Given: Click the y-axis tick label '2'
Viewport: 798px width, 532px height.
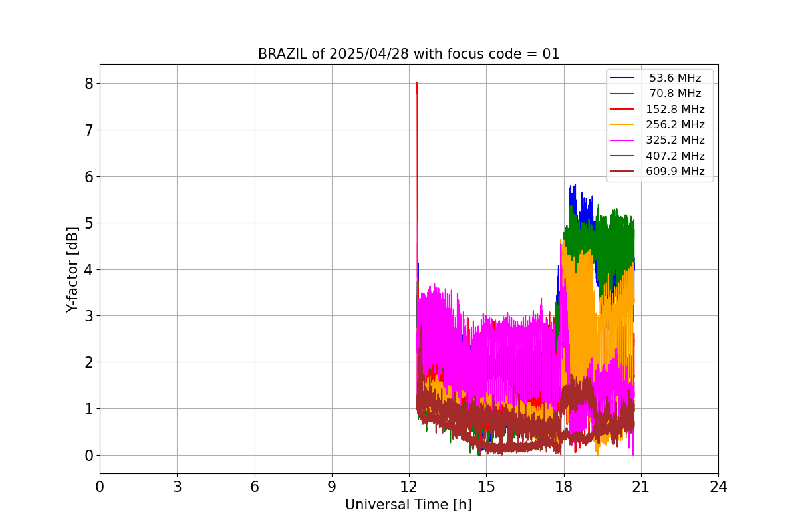Looking at the screenshot, I should (x=88, y=362).
